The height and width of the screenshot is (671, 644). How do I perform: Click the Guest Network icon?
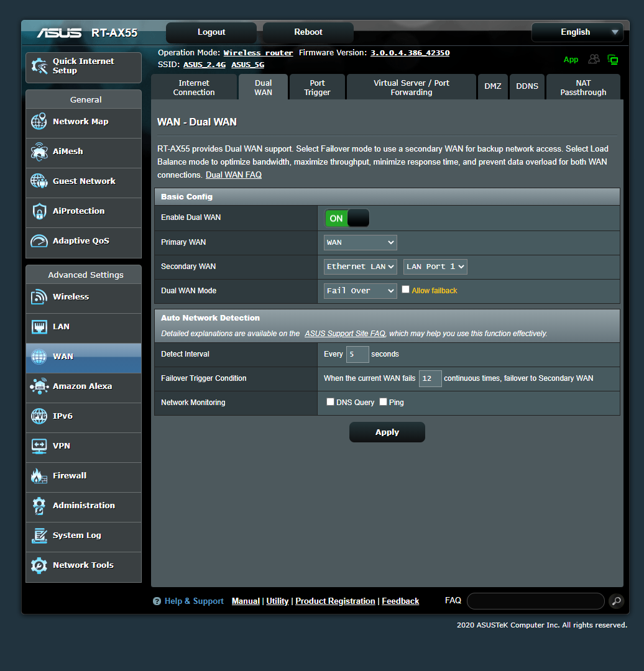click(39, 181)
